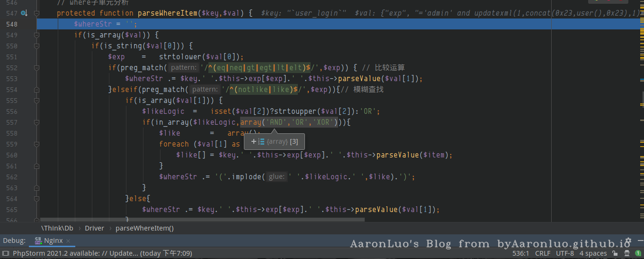Click the tool windows quick access icon
This screenshot has height=259, width=644.
[5, 253]
